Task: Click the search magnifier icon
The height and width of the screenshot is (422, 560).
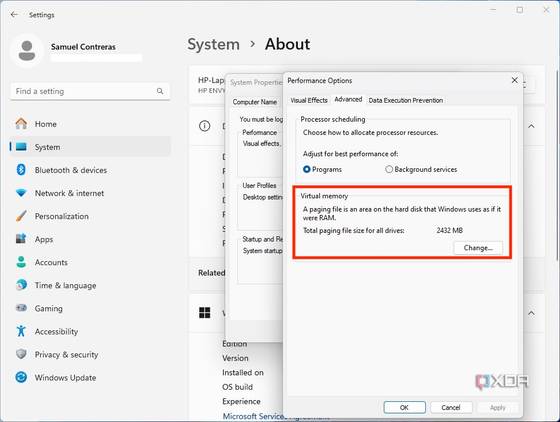Action: pyautogui.click(x=160, y=91)
